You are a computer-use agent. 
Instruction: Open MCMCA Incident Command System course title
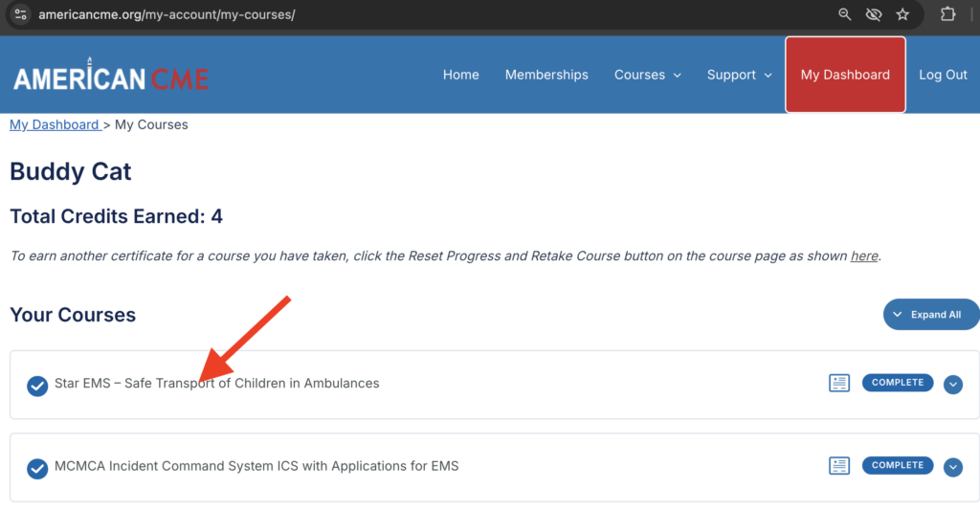pos(256,466)
